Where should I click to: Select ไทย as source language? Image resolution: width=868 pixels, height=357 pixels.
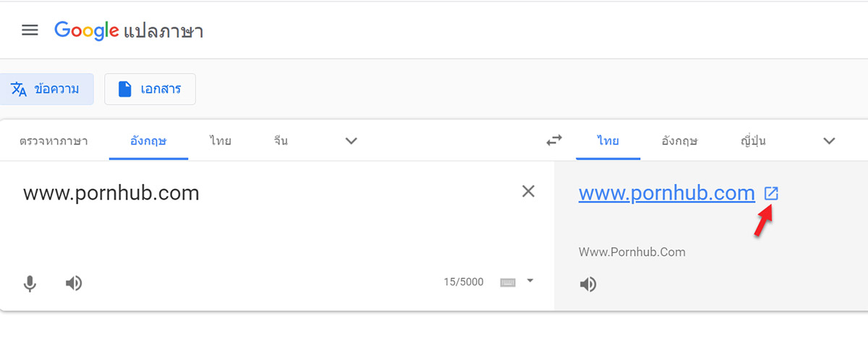coord(221,141)
